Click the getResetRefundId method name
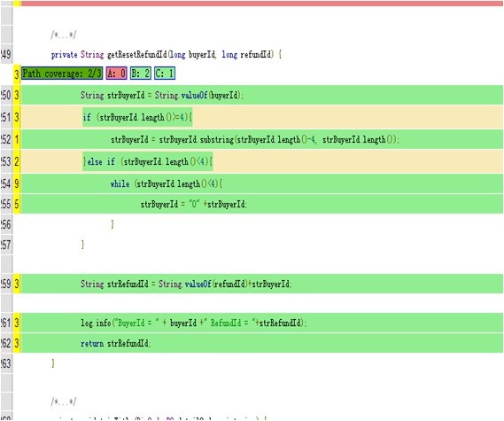Image resolution: width=504 pixels, height=421 pixels. tap(137, 54)
